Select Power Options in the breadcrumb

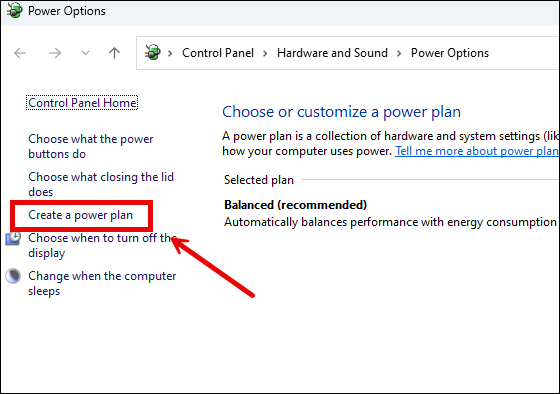[450, 53]
